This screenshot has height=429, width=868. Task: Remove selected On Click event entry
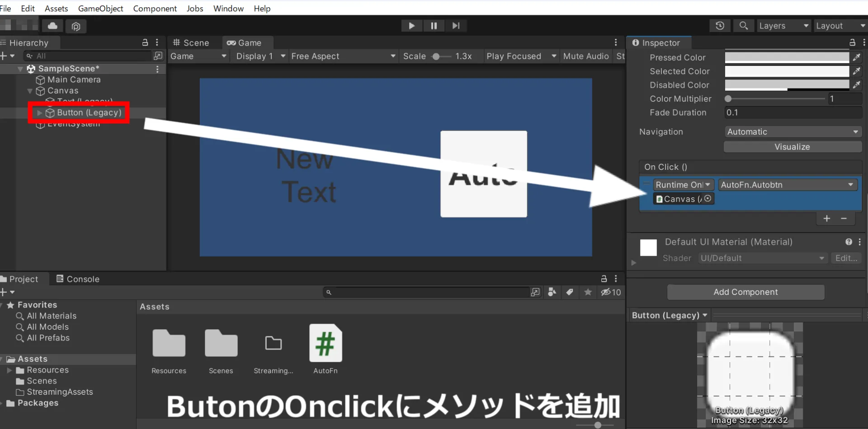point(844,219)
